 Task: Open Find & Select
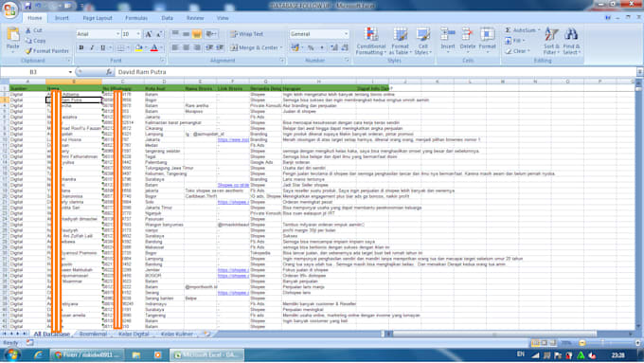coord(571,41)
